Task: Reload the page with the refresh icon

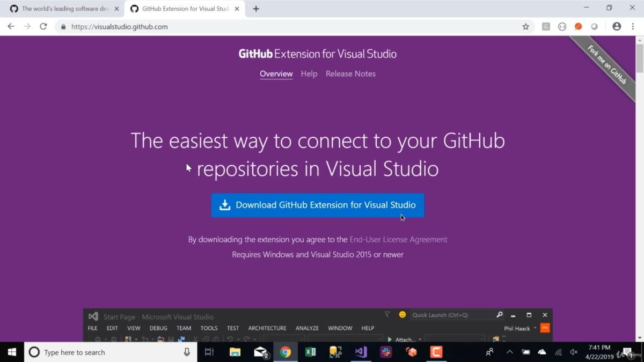Action: pos(43,26)
